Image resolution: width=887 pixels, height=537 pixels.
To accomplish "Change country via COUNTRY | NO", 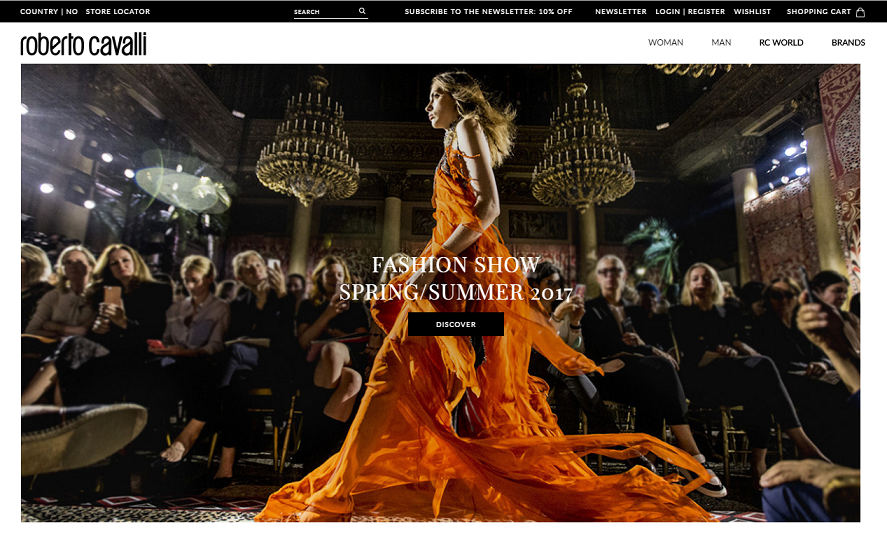I will click(x=49, y=11).
